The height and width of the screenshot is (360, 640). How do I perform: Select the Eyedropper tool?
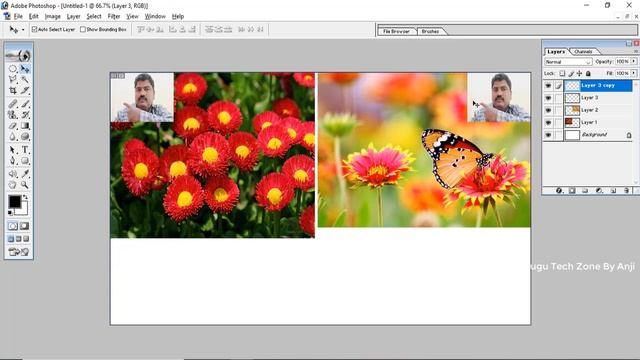25,174
